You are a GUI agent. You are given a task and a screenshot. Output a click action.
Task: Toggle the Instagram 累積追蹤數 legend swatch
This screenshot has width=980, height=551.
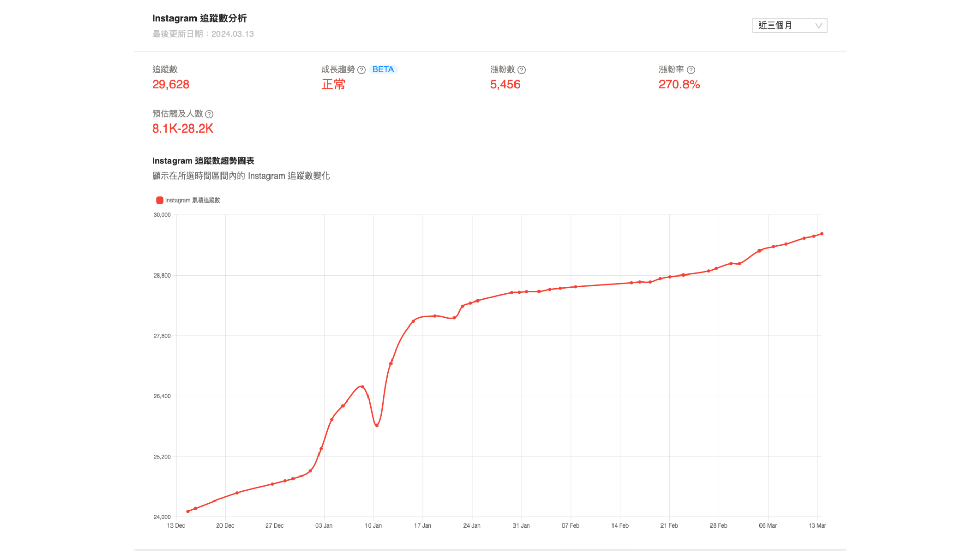[x=160, y=200]
